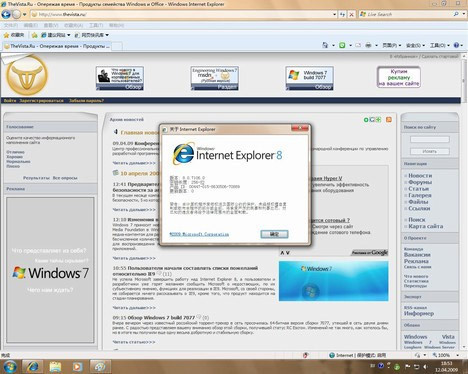Open the 收藏夹 (Favorites) menu in menu bar

(x=73, y=25)
